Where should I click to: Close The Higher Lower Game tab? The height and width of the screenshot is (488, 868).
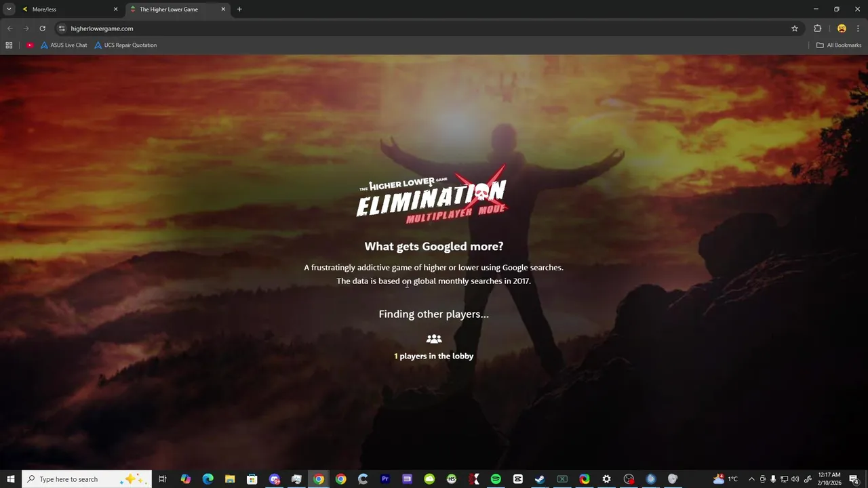click(x=223, y=9)
